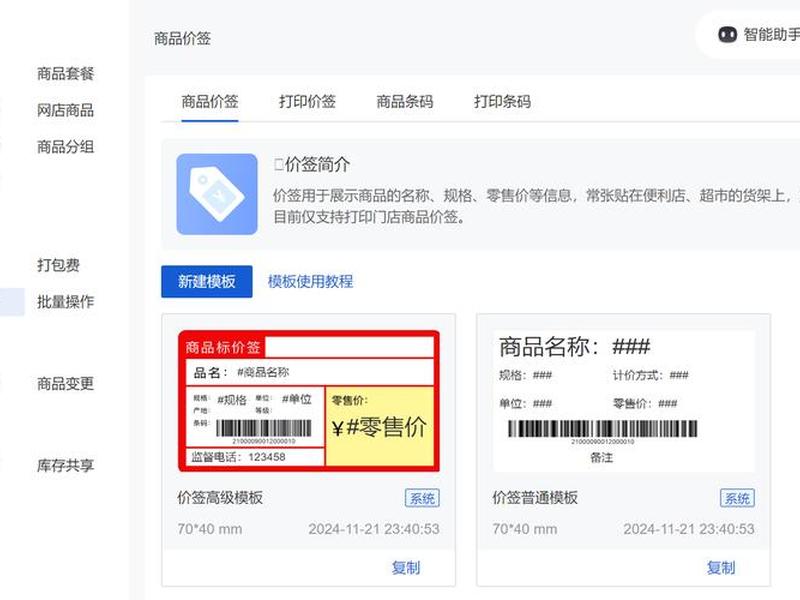Open 库存共享 in the sidebar

(x=65, y=465)
